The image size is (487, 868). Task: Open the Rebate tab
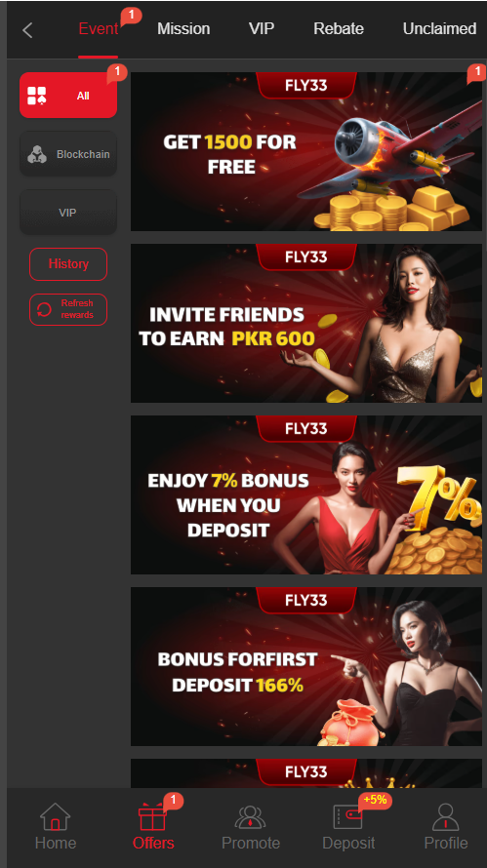(x=339, y=29)
